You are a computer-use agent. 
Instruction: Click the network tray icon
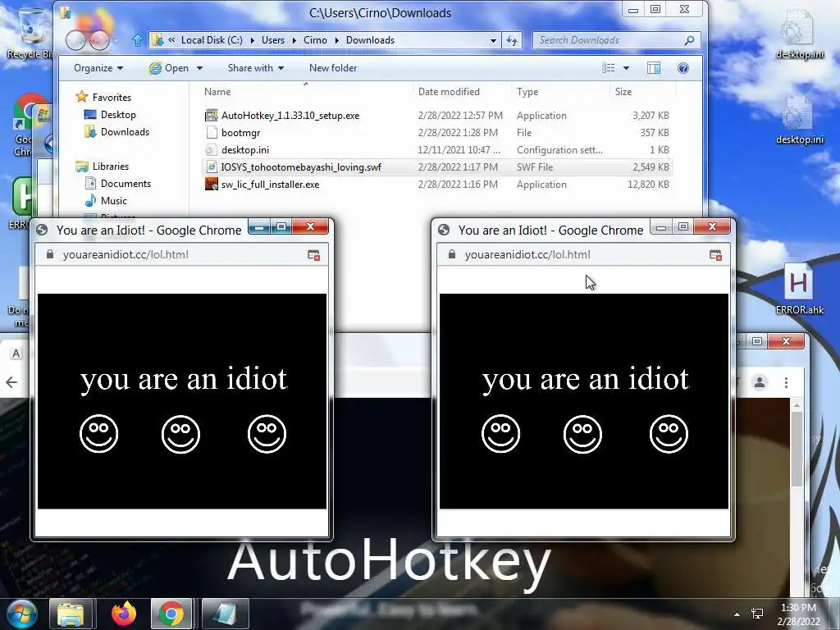[x=757, y=614]
